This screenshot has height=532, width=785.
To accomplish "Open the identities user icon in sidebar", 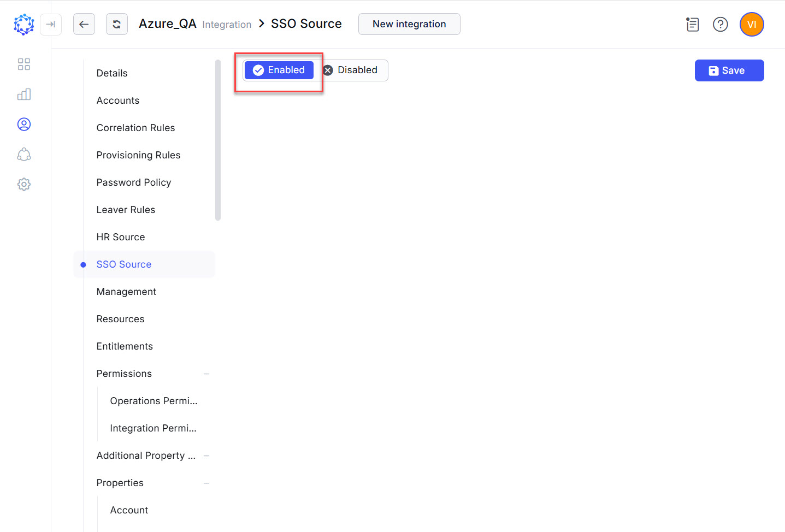I will (23, 124).
